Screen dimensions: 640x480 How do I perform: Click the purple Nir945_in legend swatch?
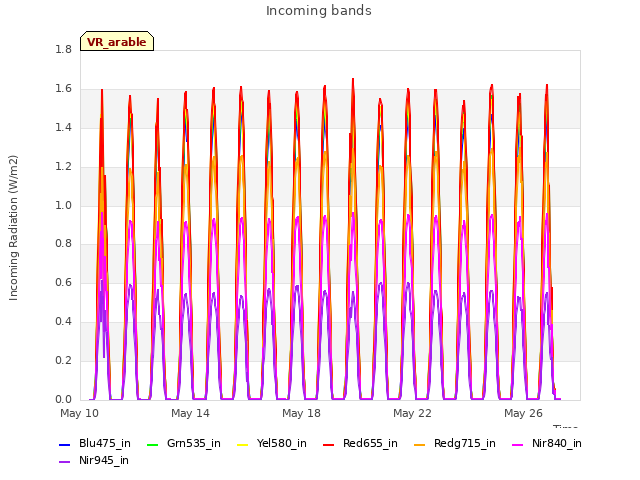64,462
